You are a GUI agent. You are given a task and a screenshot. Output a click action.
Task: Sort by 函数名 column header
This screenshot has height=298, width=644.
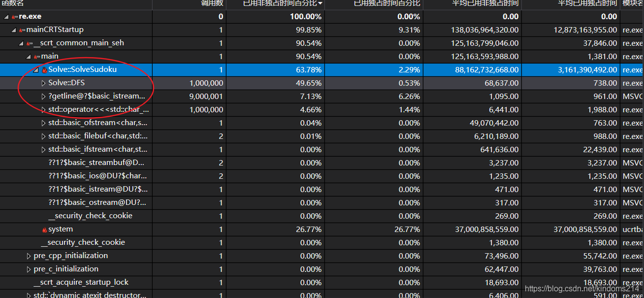[x=76, y=3]
